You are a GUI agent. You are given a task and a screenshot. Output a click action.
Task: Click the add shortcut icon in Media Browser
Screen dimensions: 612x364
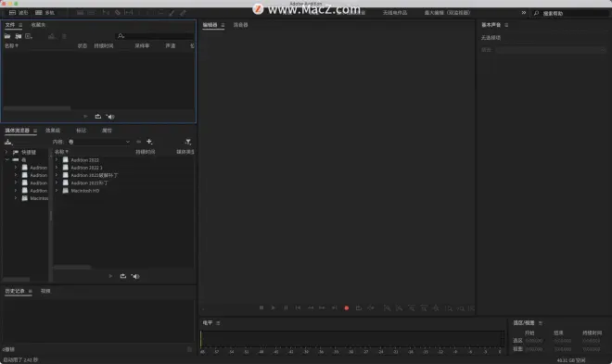pos(8,142)
